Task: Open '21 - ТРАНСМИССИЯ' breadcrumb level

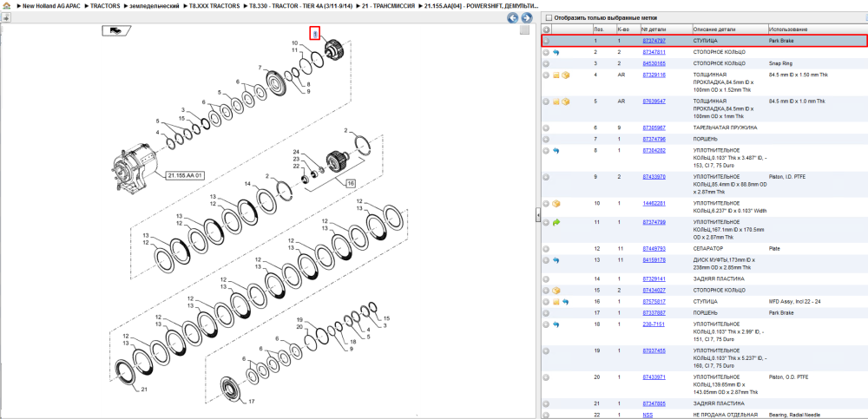Action: tap(388, 5)
